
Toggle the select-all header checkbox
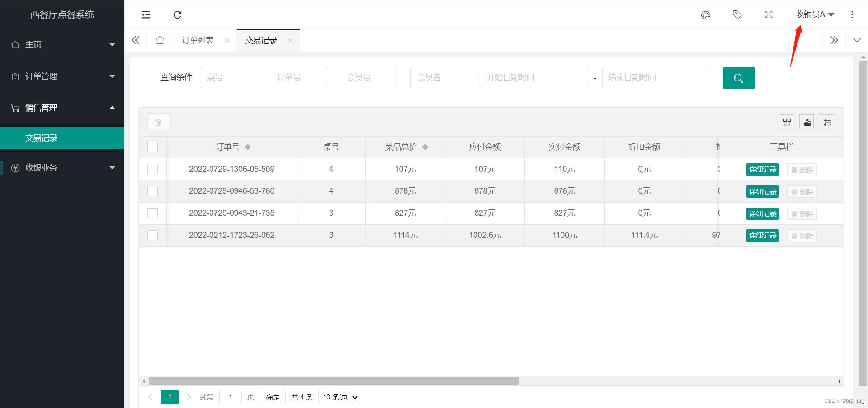point(153,147)
